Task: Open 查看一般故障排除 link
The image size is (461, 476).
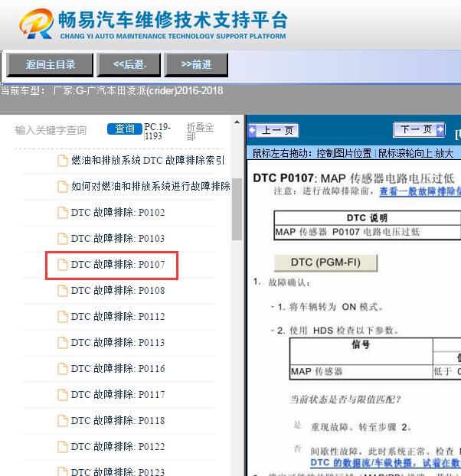Action: click(420, 191)
